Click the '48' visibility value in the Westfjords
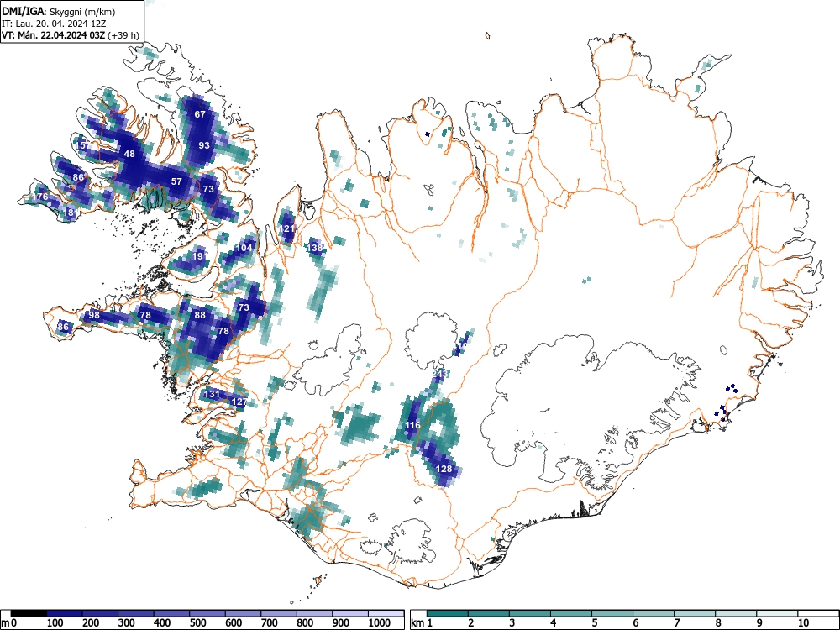840x630 pixels. (129, 154)
